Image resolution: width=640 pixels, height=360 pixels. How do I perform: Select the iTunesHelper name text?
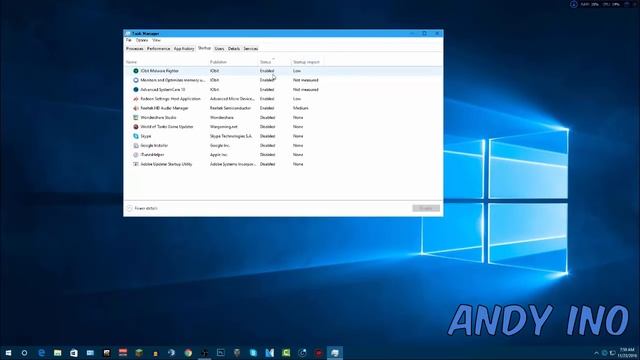(x=152, y=155)
